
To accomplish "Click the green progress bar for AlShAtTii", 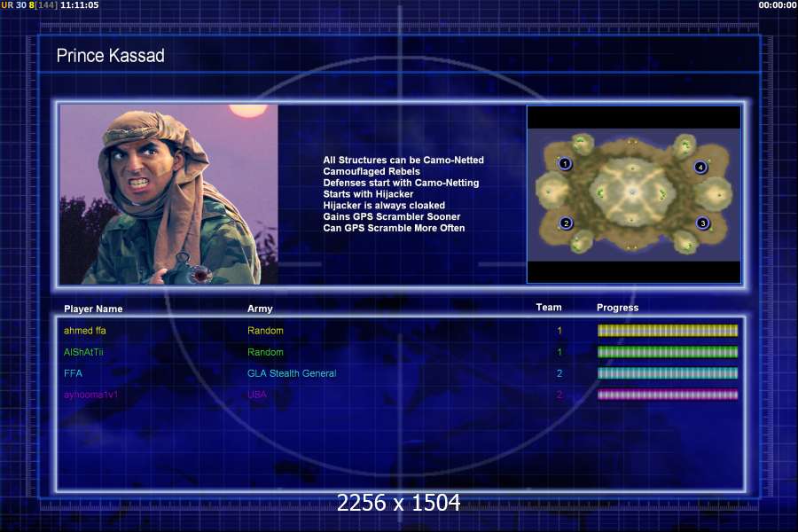I will coord(667,352).
